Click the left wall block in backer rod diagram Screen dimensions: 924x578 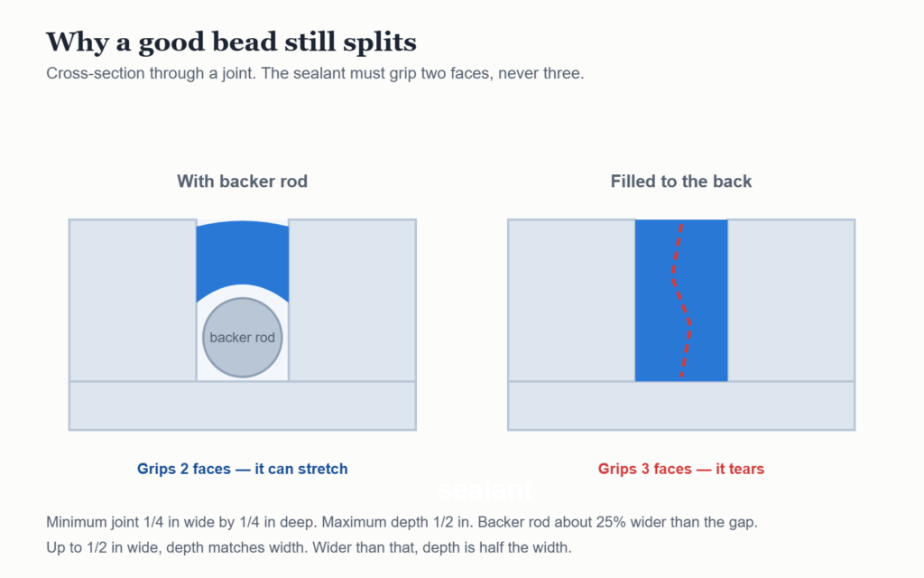tap(133, 300)
